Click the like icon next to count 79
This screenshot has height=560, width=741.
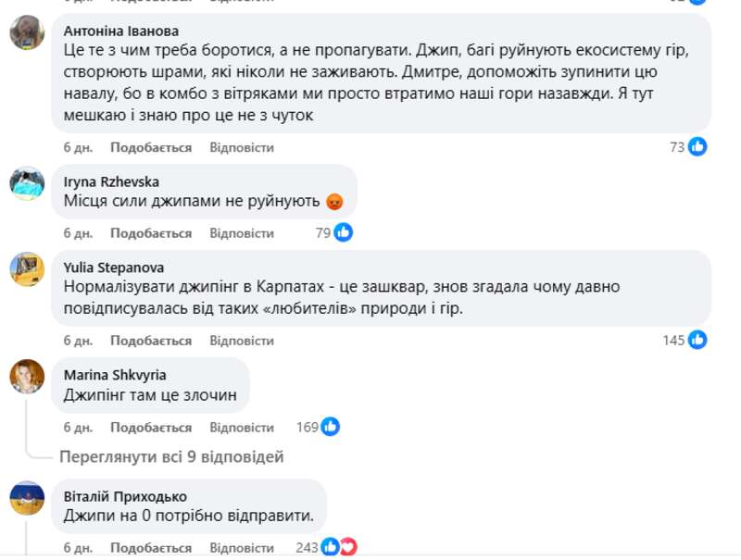pos(341,232)
